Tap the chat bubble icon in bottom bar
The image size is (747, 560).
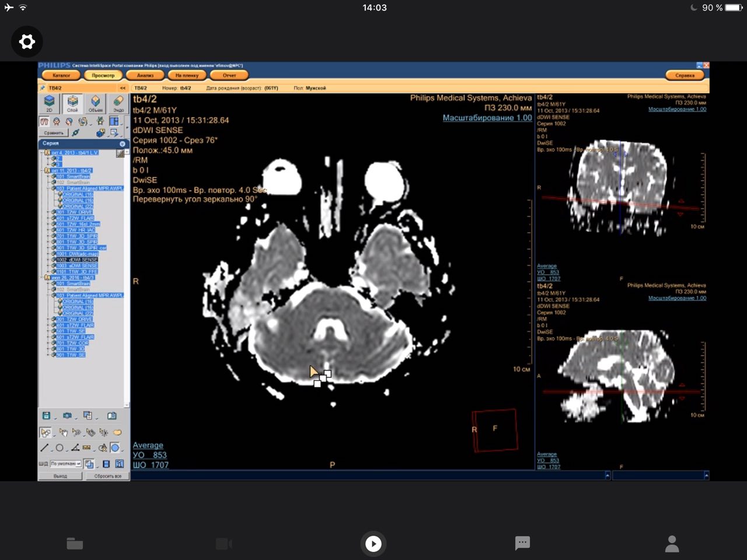(522, 544)
